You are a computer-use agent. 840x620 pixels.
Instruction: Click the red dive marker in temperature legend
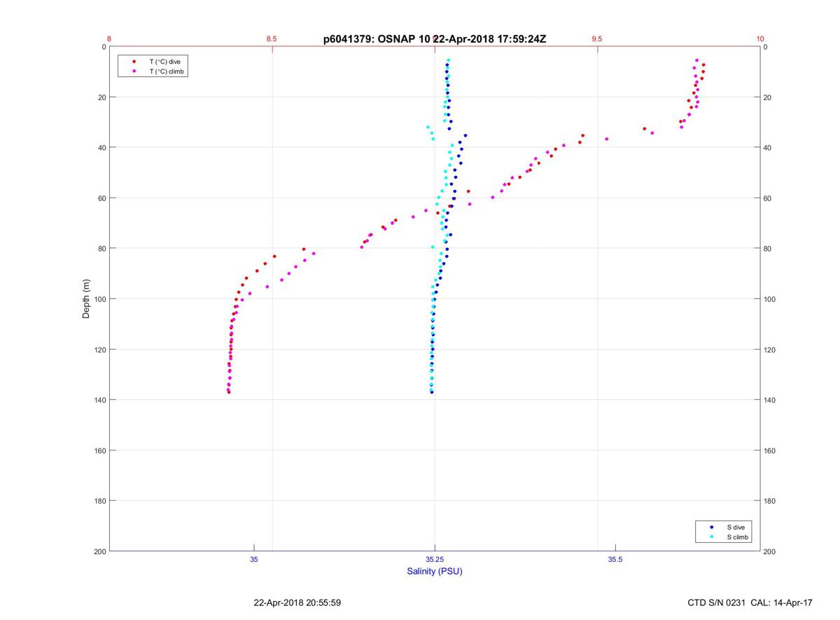coord(134,62)
